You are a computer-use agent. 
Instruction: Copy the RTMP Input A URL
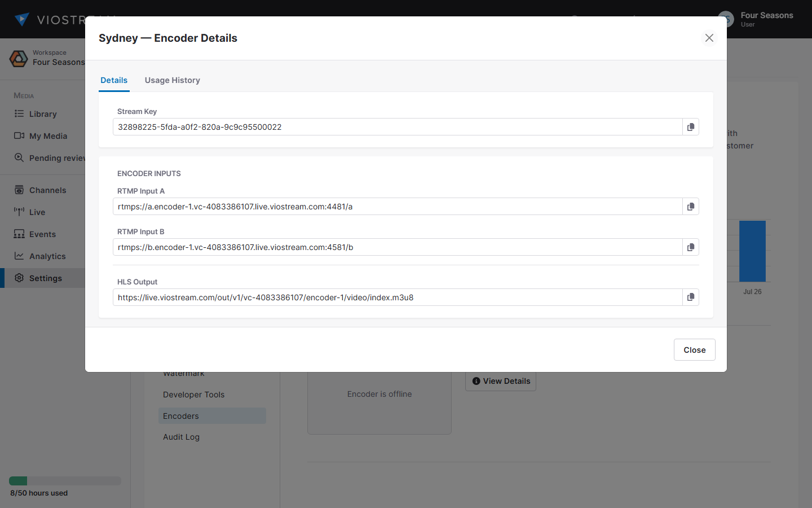[691, 207]
